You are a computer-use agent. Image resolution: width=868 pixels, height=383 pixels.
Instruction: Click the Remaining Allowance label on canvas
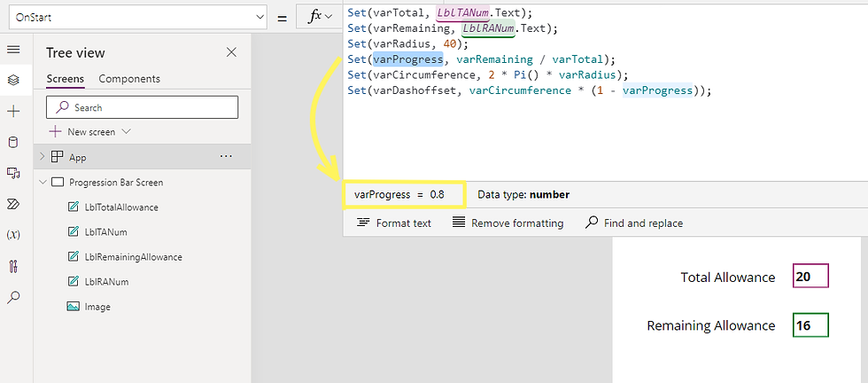coord(710,325)
